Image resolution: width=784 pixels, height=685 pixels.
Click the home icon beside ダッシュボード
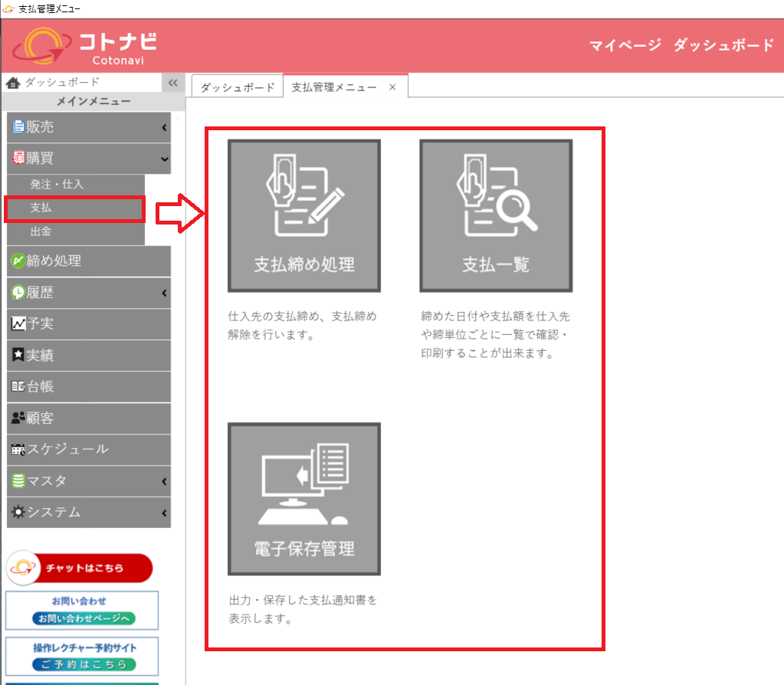[x=13, y=83]
